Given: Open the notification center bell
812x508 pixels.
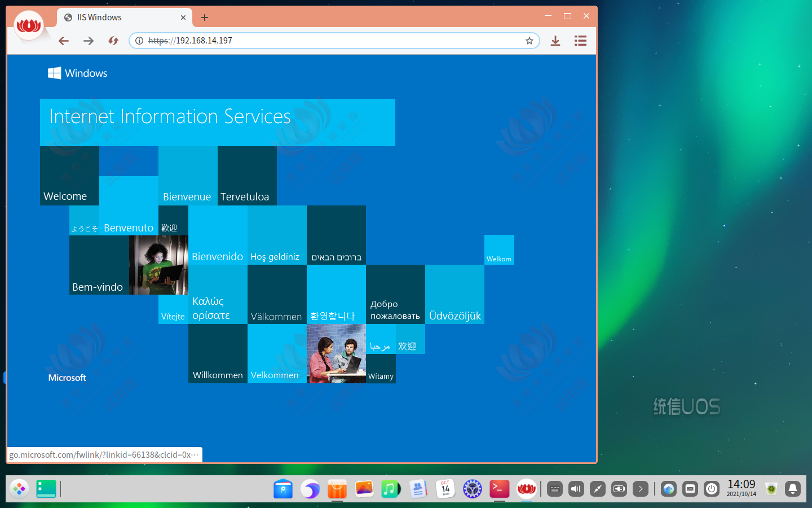Looking at the screenshot, I should coord(793,489).
